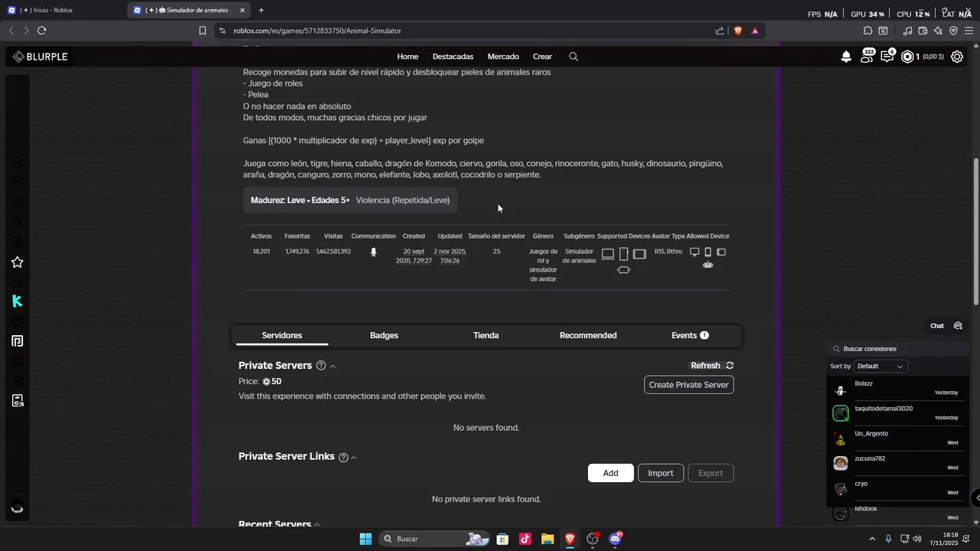Open the Robux balance icon
The height and width of the screenshot is (551, 980).
click(x=907, y=57)
